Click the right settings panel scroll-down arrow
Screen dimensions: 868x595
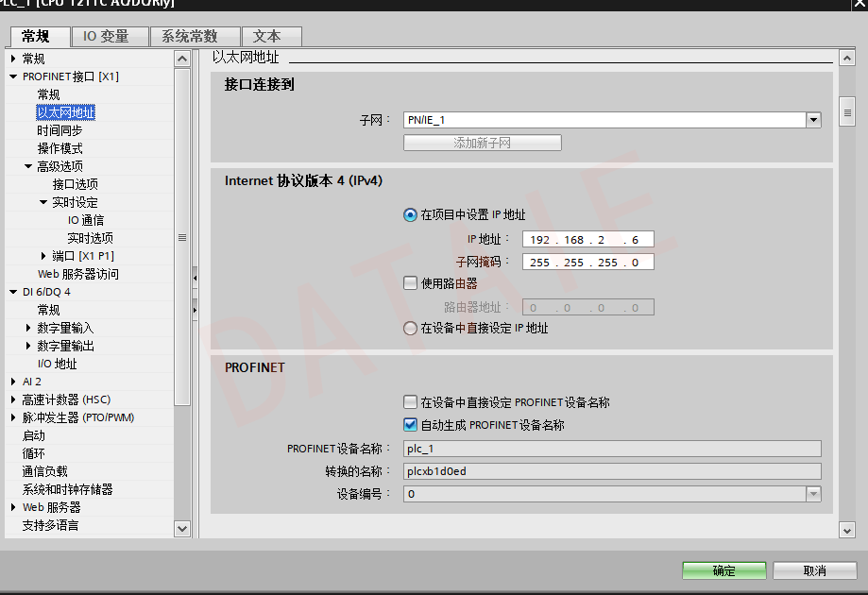[x=847, y=531]
